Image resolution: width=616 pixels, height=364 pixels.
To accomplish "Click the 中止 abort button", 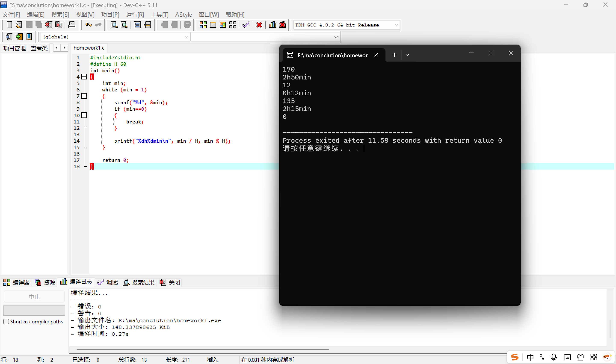I will [x=34, y=296].
